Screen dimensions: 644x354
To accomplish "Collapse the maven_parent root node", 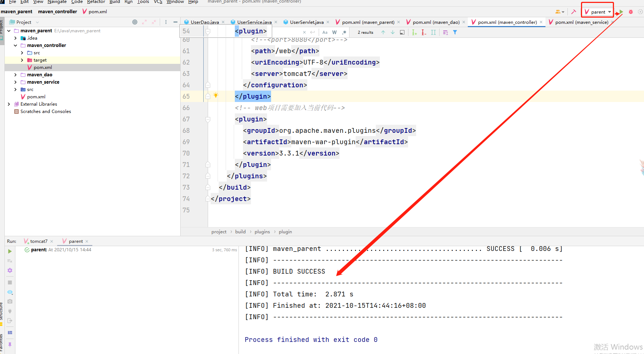I will click(x=9, y=31).
